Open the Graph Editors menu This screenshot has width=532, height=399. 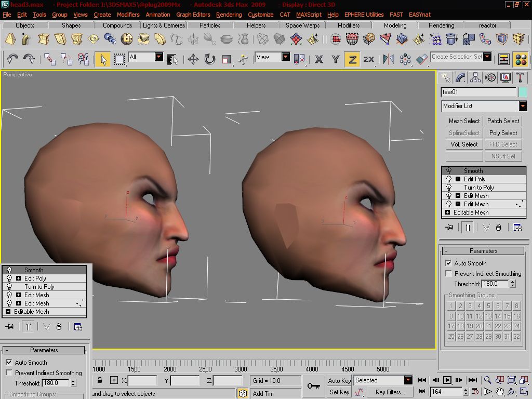click(x=193, y=15)
